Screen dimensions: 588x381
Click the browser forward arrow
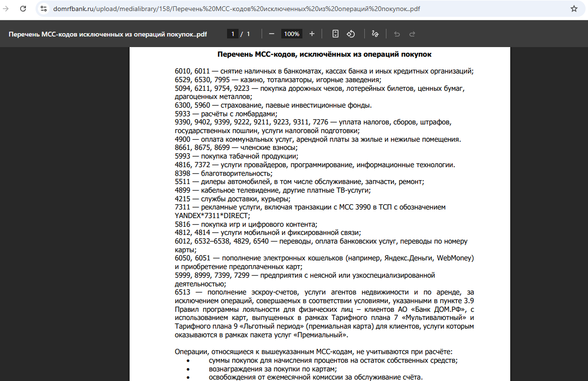(5, 9)
